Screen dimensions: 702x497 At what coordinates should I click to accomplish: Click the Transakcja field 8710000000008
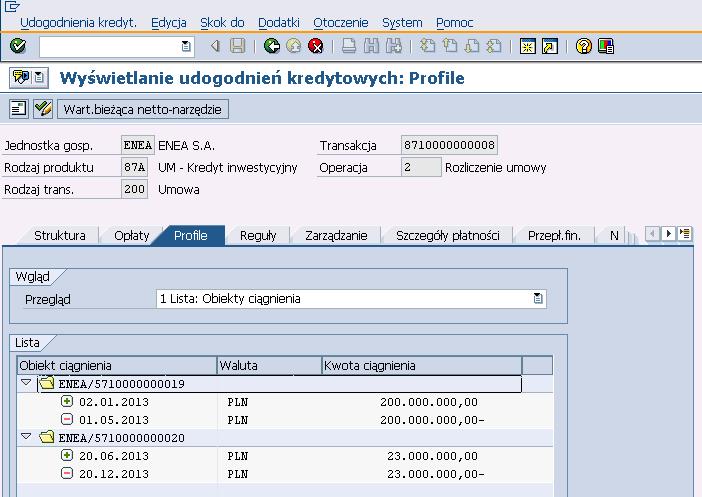click(449, 145)
